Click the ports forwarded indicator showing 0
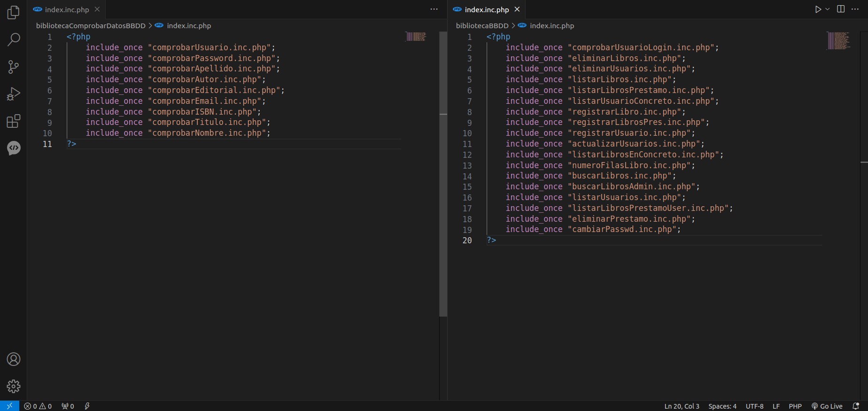Screen dimensions: 868x411 (68, 406)
